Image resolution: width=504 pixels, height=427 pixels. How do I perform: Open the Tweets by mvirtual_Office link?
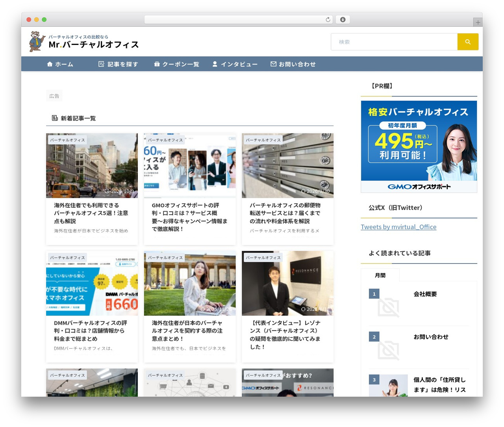(x=398, y=227)
